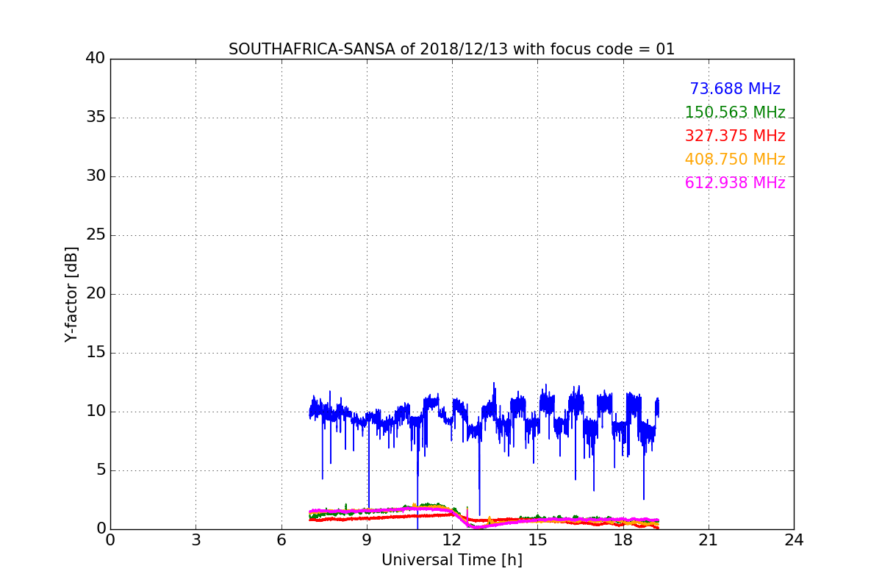Click x-axis tick value 18
The image size is (882, 588).
pyautogui.click(x=623, y=540)
